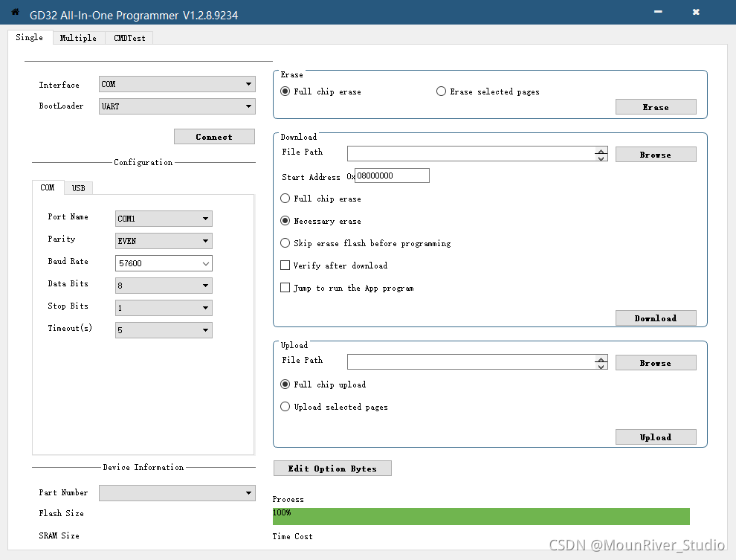This screenshot has height=560, width=736.
Task: Open the Baud Rate combo box
Action: [x=164, y=263]
